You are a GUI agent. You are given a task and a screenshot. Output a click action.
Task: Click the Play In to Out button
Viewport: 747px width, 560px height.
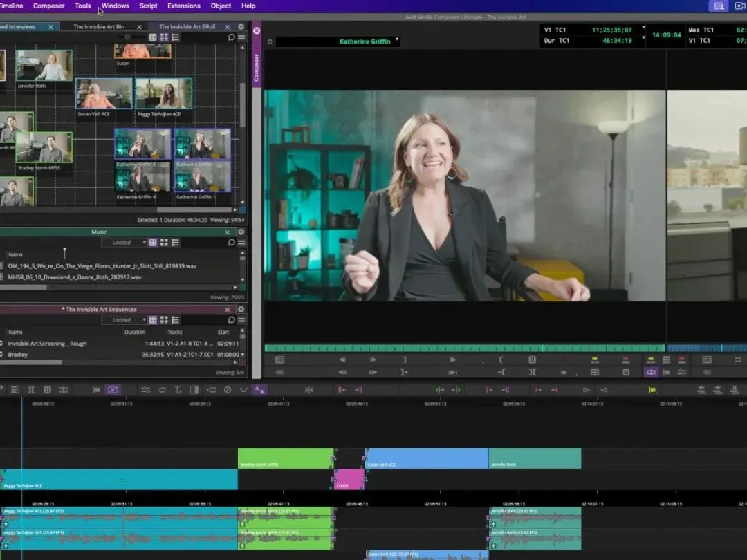(x=452, y=373)
